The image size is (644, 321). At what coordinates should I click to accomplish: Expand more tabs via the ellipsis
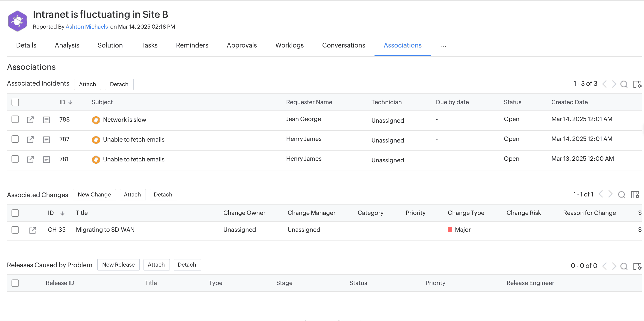[443, 46]
